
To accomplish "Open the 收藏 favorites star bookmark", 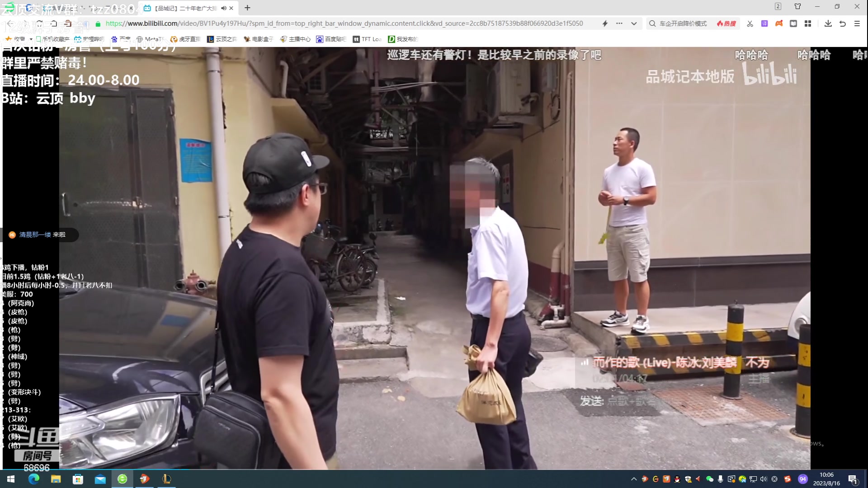I will 15,39.
